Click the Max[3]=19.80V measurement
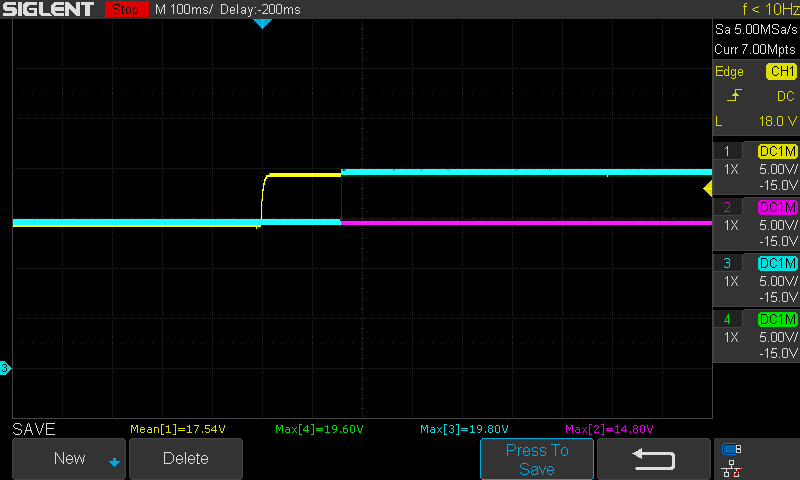The width and height of the screenshot is (800, 480). point(464,430)
